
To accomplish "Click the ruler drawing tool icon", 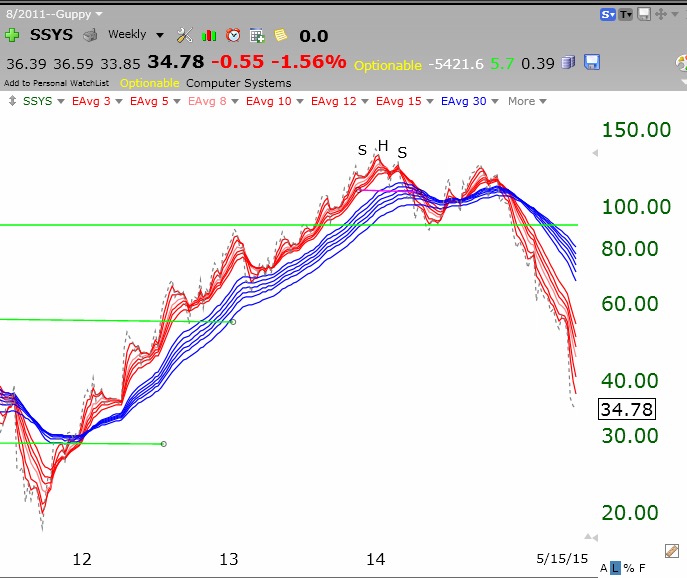I will 672,551.
